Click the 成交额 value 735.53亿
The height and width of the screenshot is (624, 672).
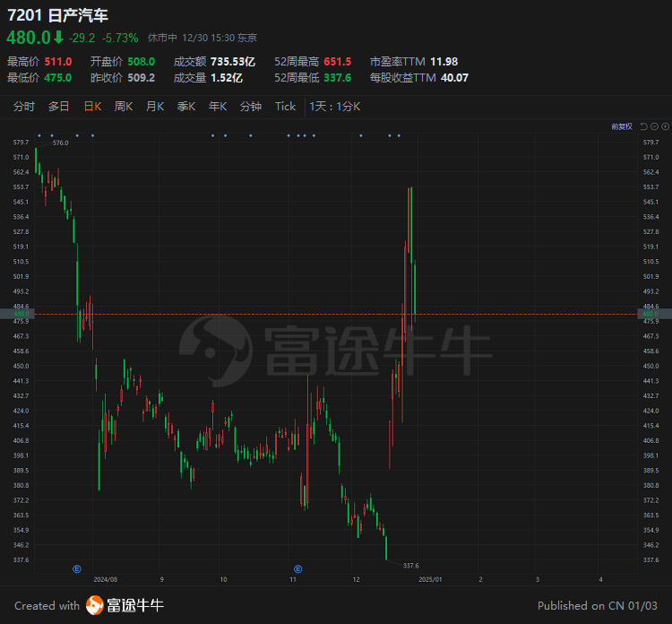click(x=233, y=62)
